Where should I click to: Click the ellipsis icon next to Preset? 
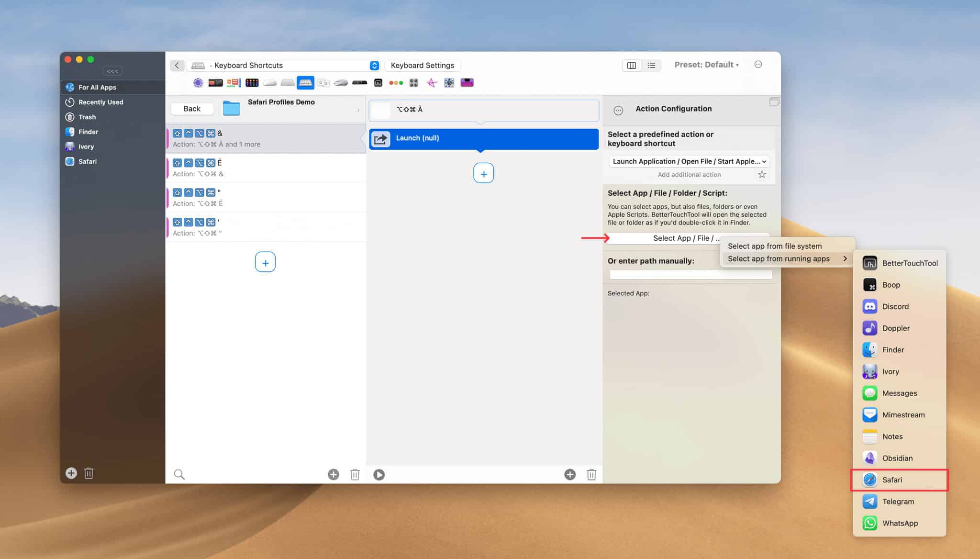pos(758,65)
